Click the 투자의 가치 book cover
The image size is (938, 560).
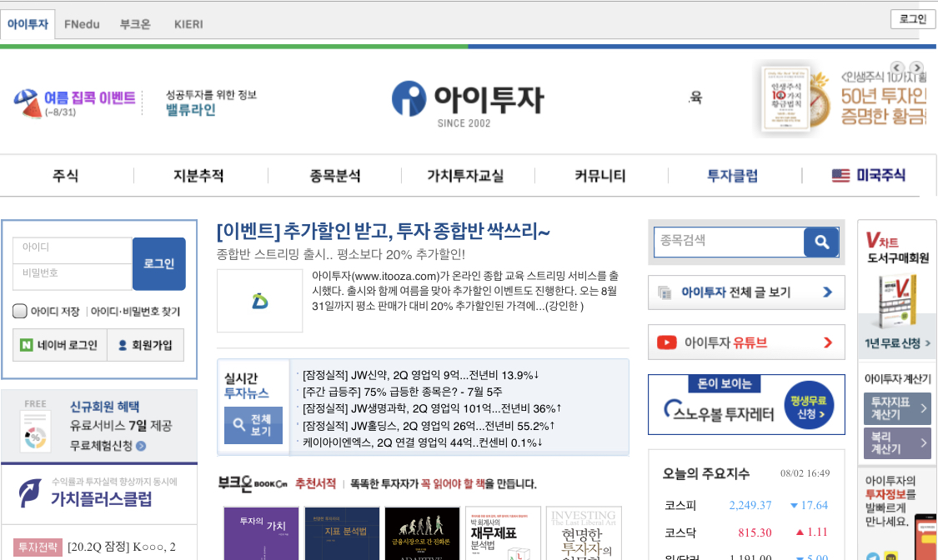pos(261,533)
